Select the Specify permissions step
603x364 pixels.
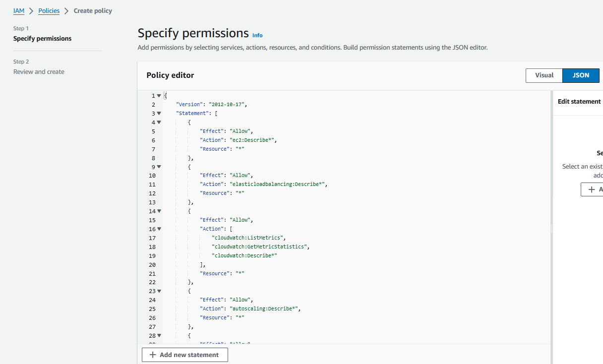[x=42, y=39]
